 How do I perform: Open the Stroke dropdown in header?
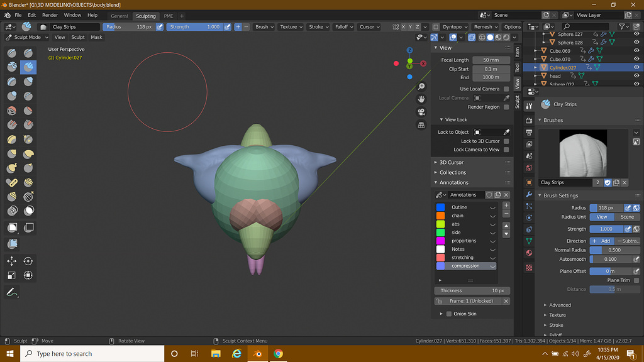[x=318, y=26]
